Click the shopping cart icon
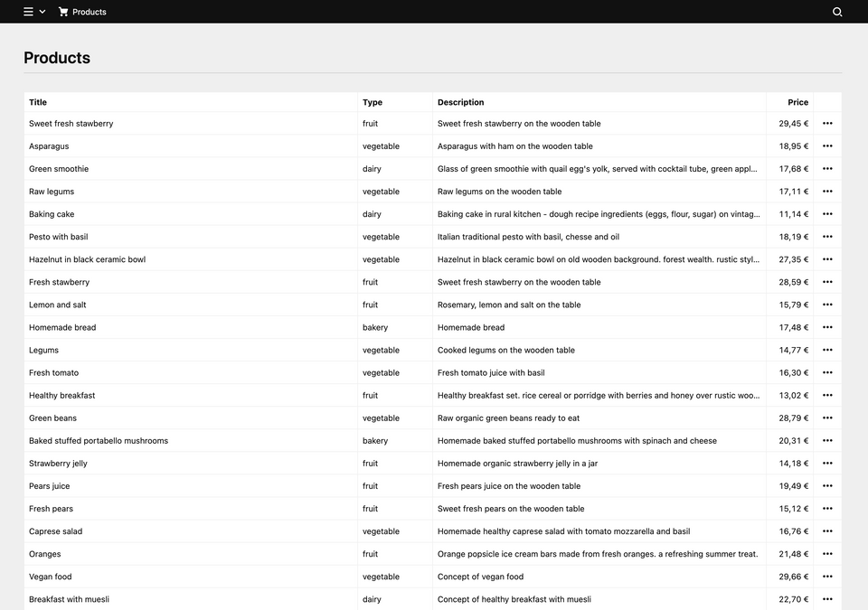This screenshot has width=868, height=610. (63, 12)
